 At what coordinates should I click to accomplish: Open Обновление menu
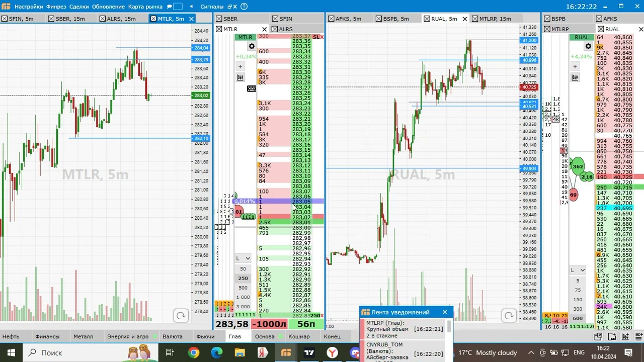click(108, 7)
